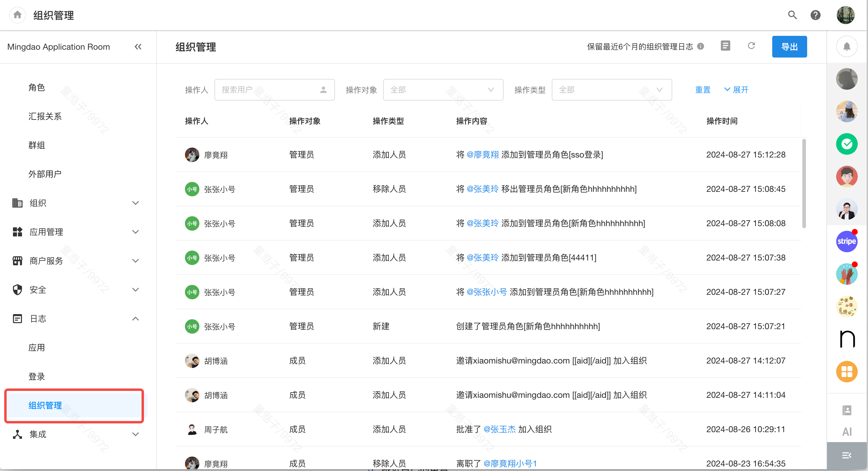Reset filters with 重置
This screenshot has width=868, height=471.
coord(703,90)
